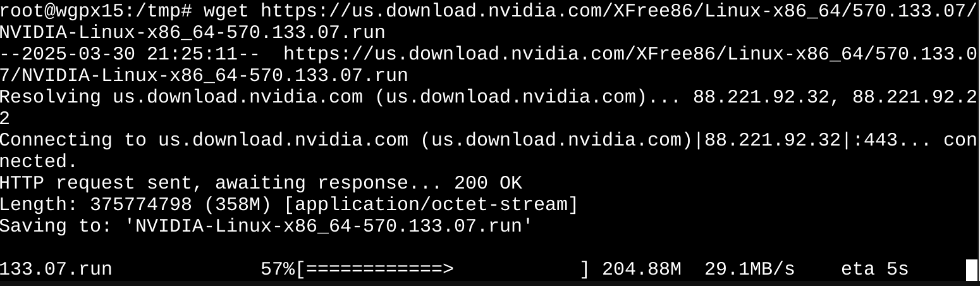Click the word Resolving
980x286 pixels.
click(x=51, y=97)
